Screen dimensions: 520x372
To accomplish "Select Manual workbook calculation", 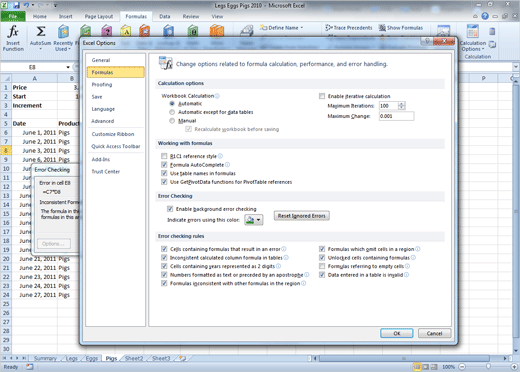I will [172, 121].
